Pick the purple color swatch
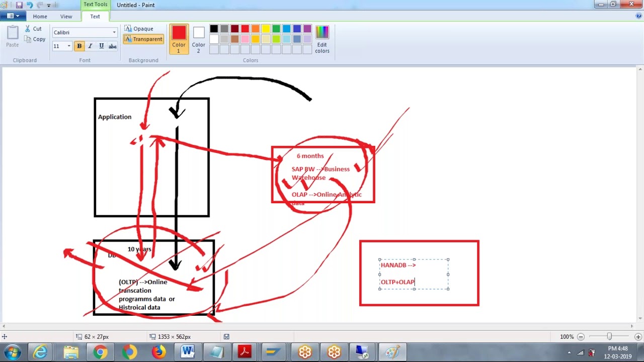 pyautogui.click(x=307, y=29)
